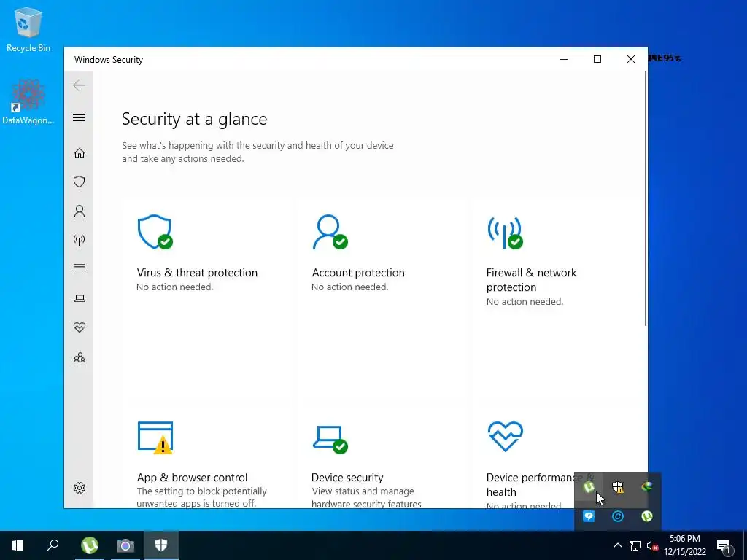Open App & browser control sidebar icon
The height and width of the screenshot is (560, 747).
point(79,269)
